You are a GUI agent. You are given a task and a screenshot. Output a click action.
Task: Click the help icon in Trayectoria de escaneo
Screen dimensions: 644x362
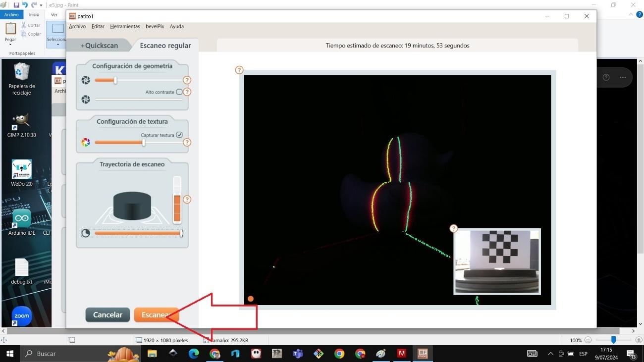coord(187,200)
